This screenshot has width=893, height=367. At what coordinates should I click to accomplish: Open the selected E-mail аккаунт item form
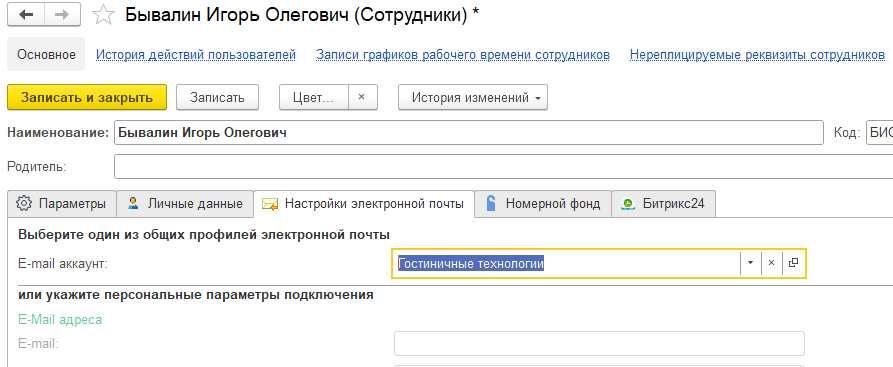pos(793,263)
